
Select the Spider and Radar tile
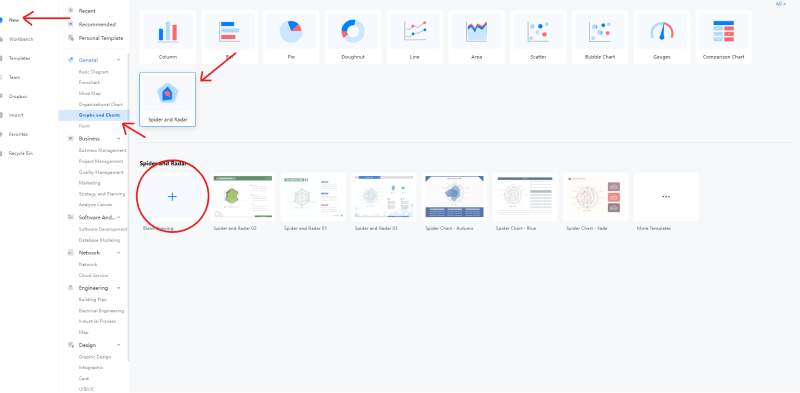pos(167,100)
